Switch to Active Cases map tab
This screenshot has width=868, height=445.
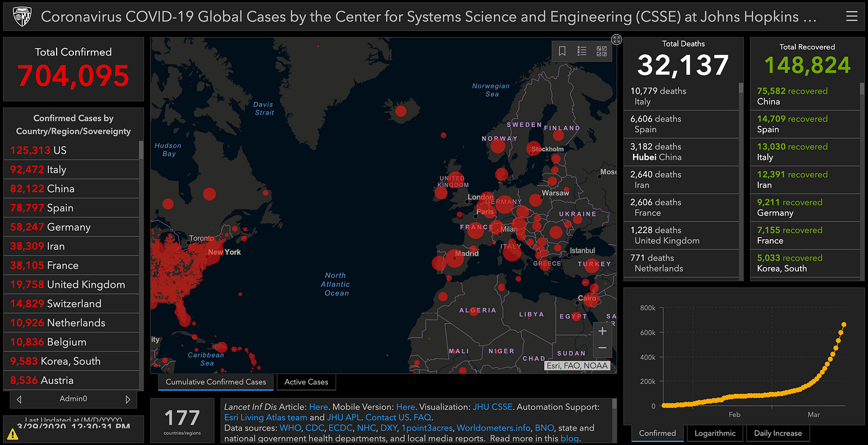coord(306,382)
